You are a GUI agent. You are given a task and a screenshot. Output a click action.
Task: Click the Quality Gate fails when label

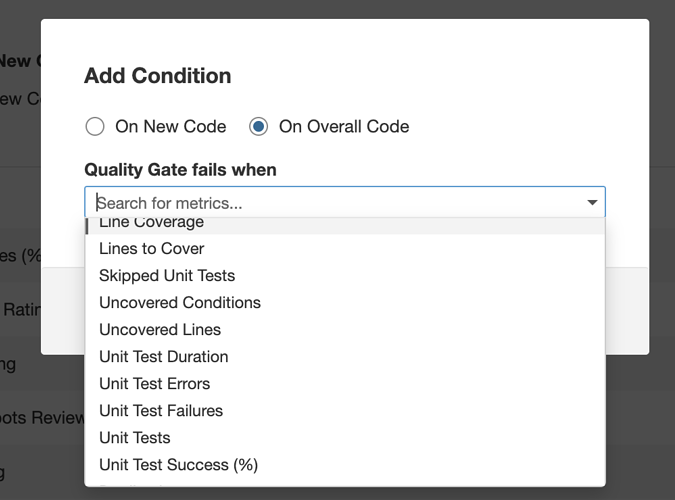tap(180, 169)
